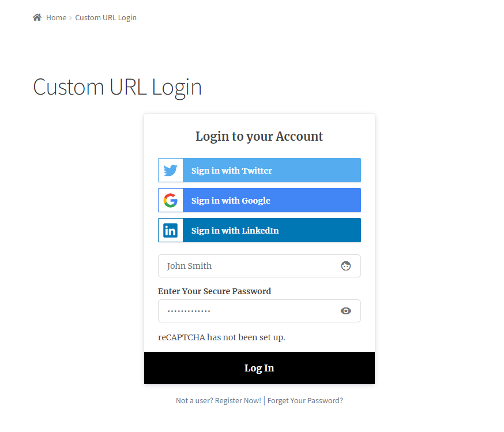
Task: Select the Custom URL Login breadcrumb item
Action: (106, 18)
